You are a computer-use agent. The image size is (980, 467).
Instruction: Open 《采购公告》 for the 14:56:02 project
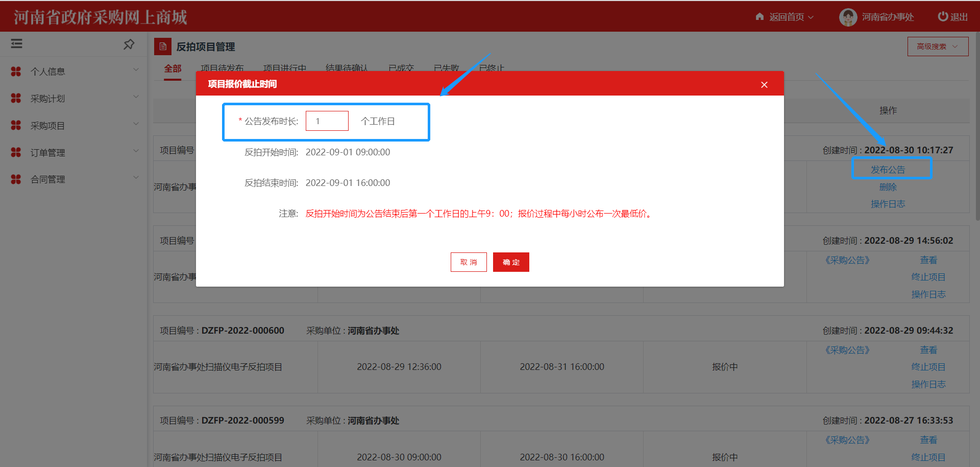847,260
